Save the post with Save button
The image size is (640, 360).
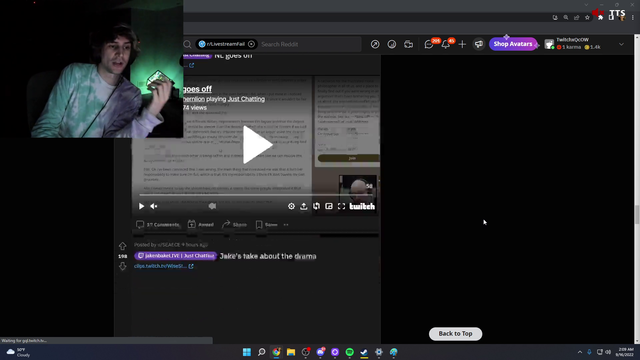267,224
